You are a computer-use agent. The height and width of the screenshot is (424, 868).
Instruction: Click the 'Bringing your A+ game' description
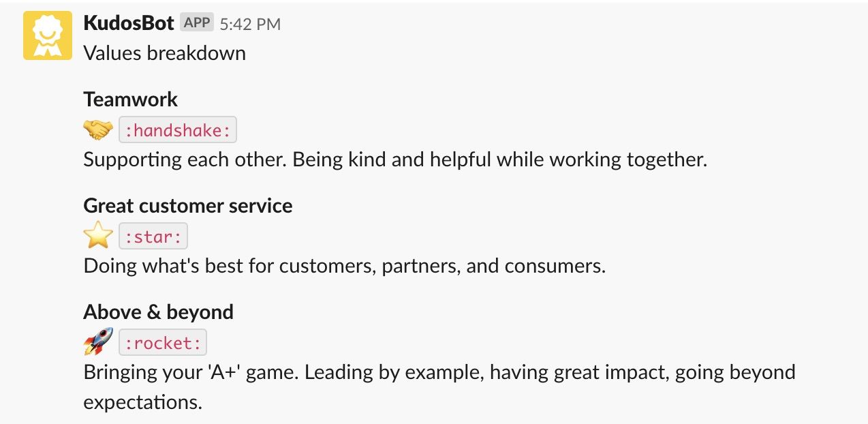pos(439,387)
